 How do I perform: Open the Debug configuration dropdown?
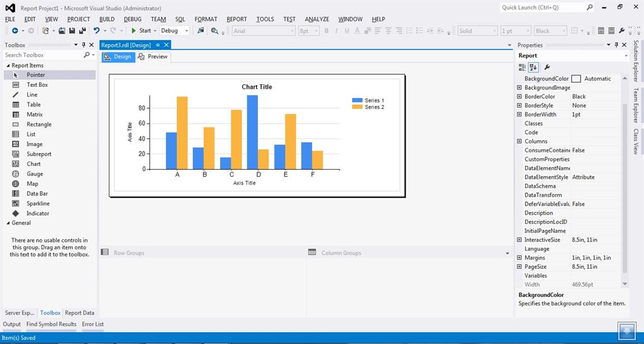[186, 31]
